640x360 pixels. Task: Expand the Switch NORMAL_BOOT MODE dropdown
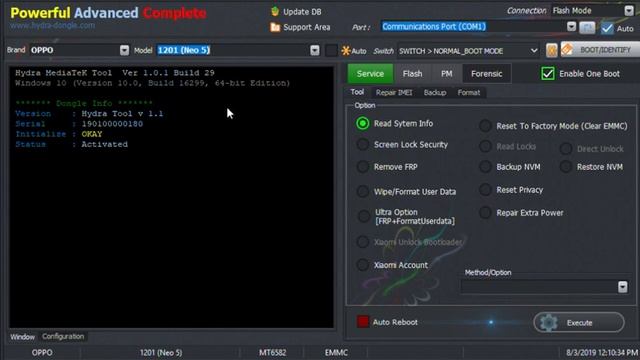coord(533,51)
